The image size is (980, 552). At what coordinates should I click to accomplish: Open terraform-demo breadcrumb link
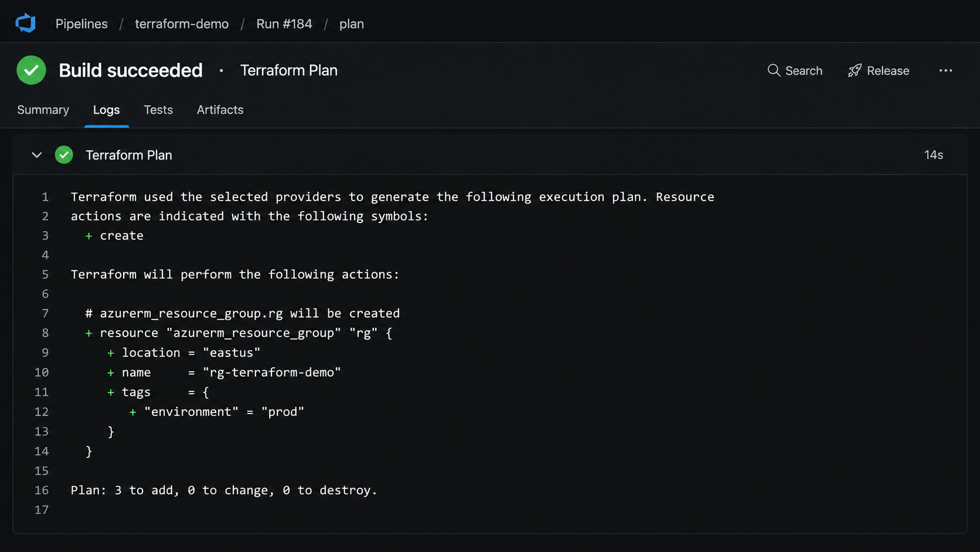[182, 23]
